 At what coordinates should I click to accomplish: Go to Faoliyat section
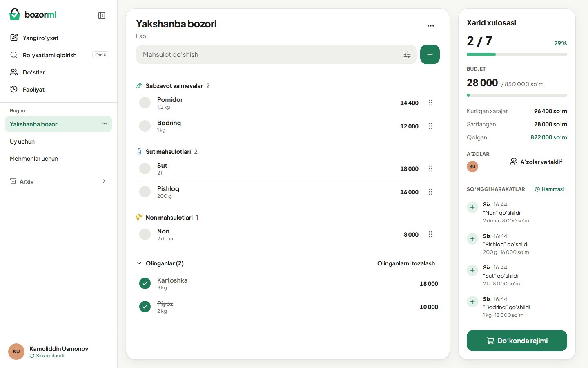click(x=58, y=89)
